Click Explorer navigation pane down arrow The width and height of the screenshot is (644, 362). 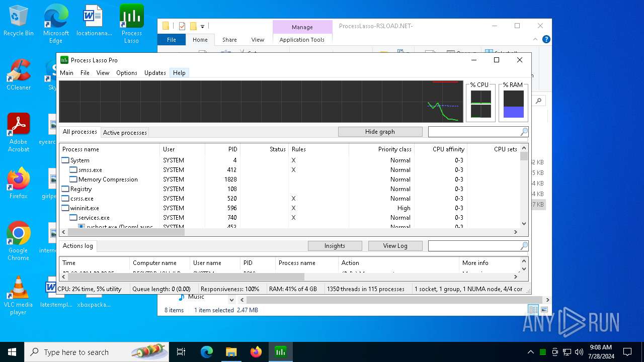(x=231, y=300)
